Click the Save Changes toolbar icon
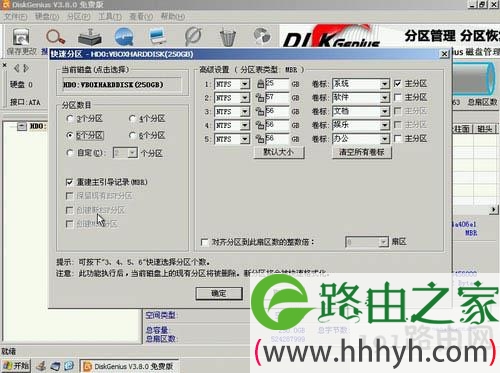 21,37
